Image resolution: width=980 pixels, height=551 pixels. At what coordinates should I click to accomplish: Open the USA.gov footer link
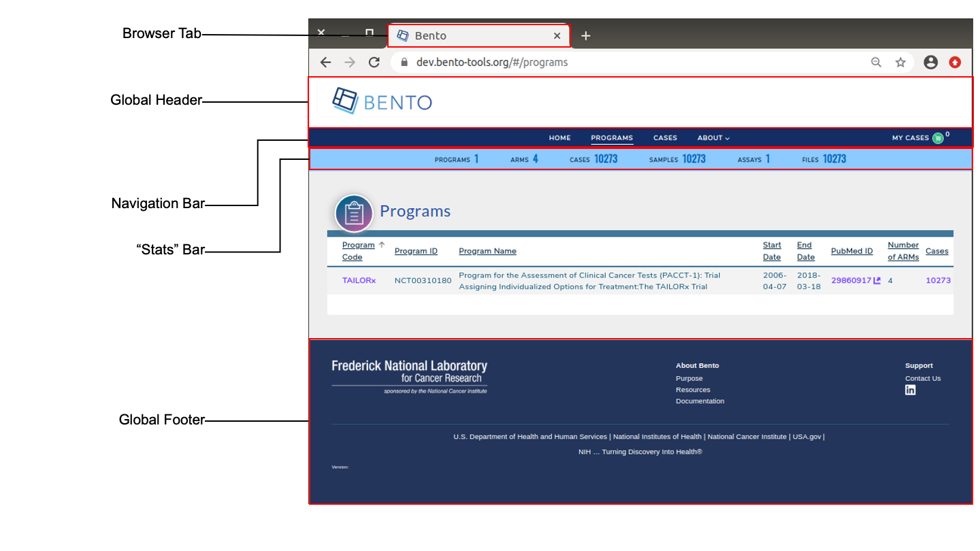[806, 437]
